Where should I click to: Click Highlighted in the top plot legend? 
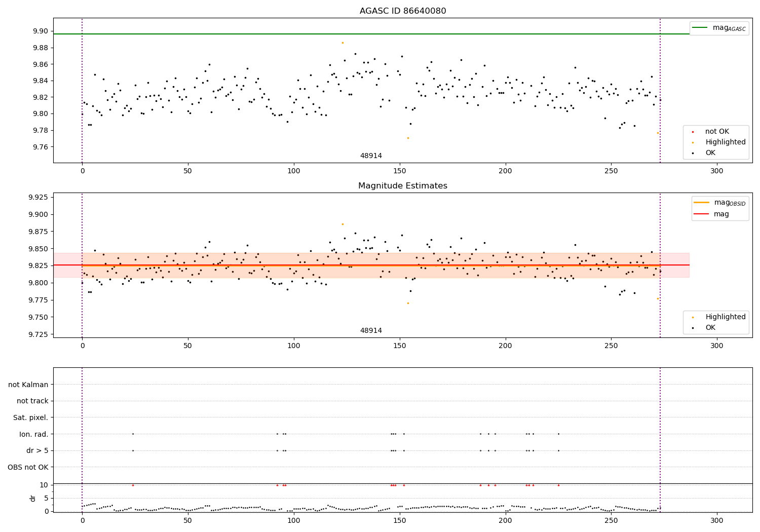pyautogui.click(x=726, y=142)
